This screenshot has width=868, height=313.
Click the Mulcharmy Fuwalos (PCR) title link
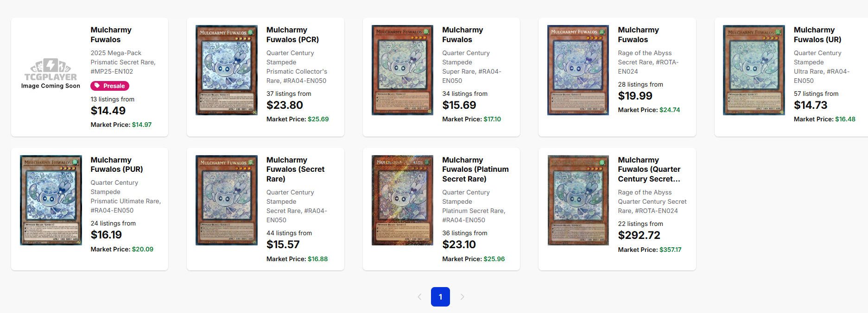[292, 35]
